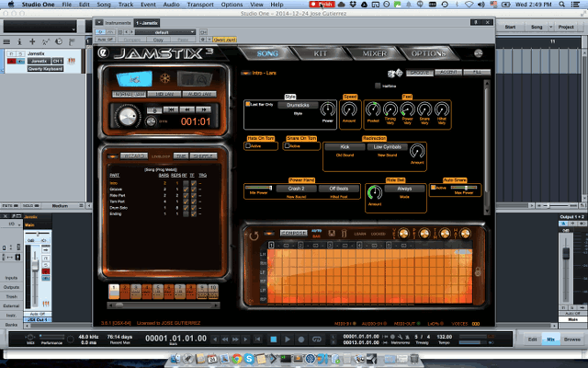Click the bar editor save disk icon
This screenshot has width=588, height=368.
332,233
